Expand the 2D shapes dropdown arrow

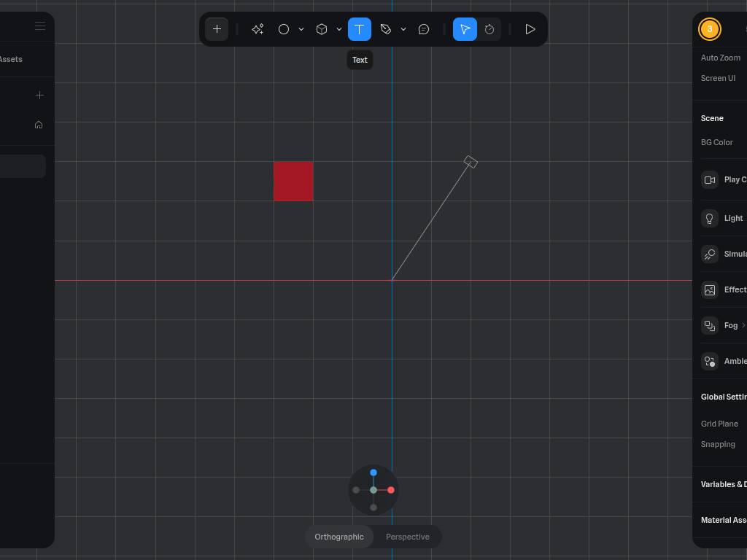[301, 29]
